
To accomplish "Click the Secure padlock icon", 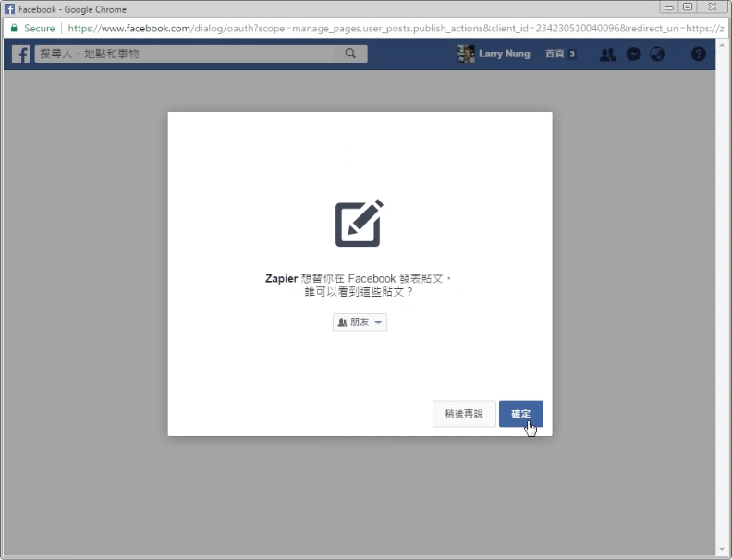I will [14, 28].
